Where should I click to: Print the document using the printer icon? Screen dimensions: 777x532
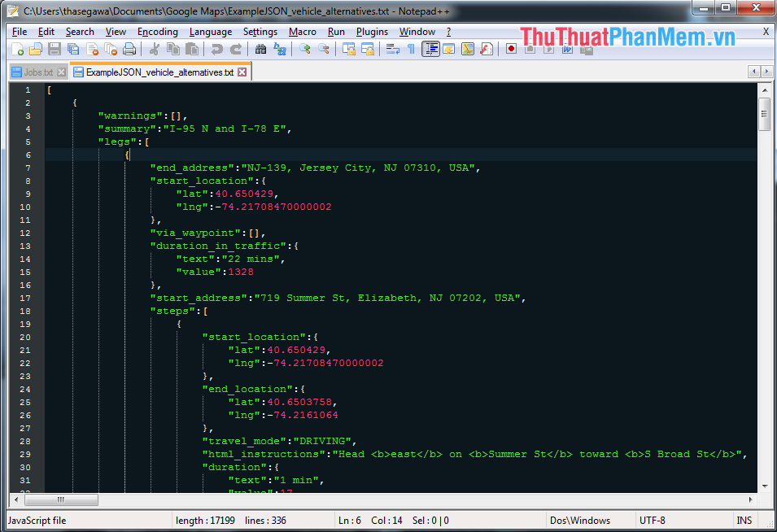129,49
